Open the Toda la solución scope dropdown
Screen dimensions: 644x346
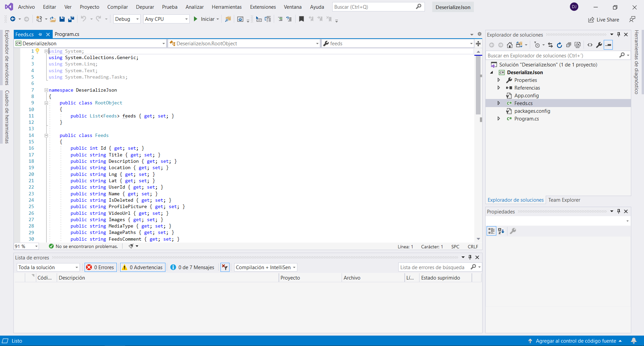(x=48, y=267)
